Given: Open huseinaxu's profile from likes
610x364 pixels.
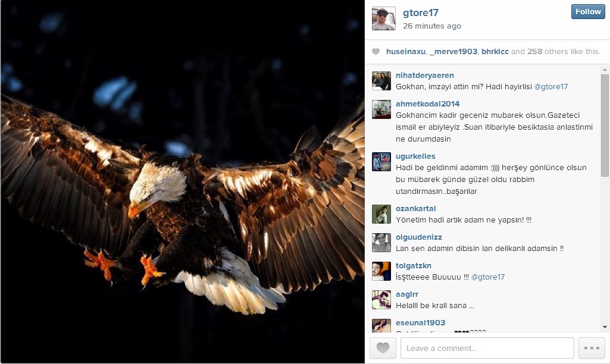Looking at the screenshot, I should [x=406, y=51].
